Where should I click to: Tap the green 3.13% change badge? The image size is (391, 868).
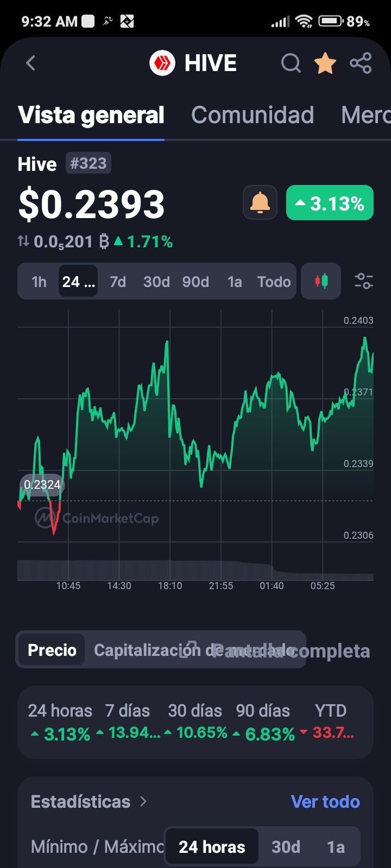330,203
